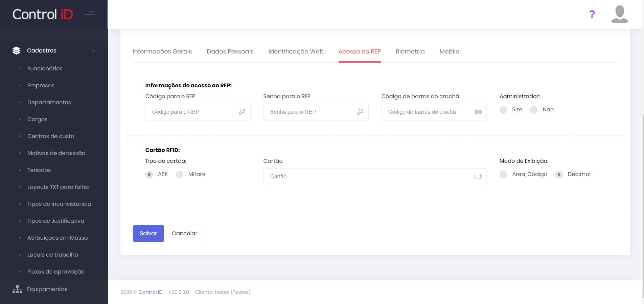
Task: Choose Mifare card type
Action: tap(180, 175)
